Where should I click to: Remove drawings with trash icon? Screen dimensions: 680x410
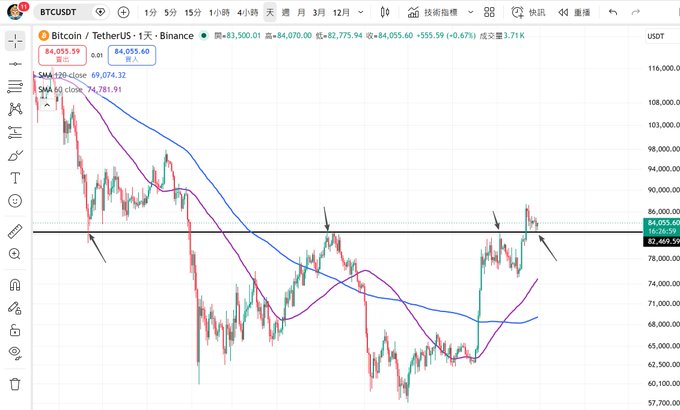coord(15,384)
